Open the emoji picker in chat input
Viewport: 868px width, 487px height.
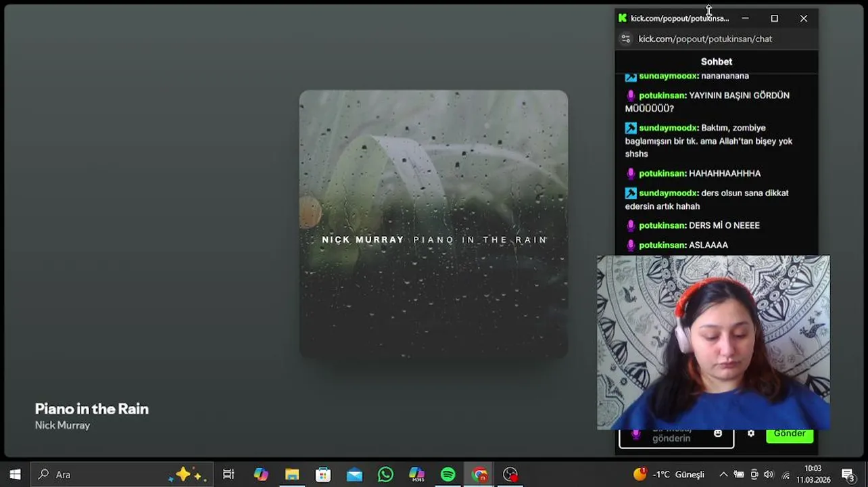pyautogui.click(x=718, y=434)
